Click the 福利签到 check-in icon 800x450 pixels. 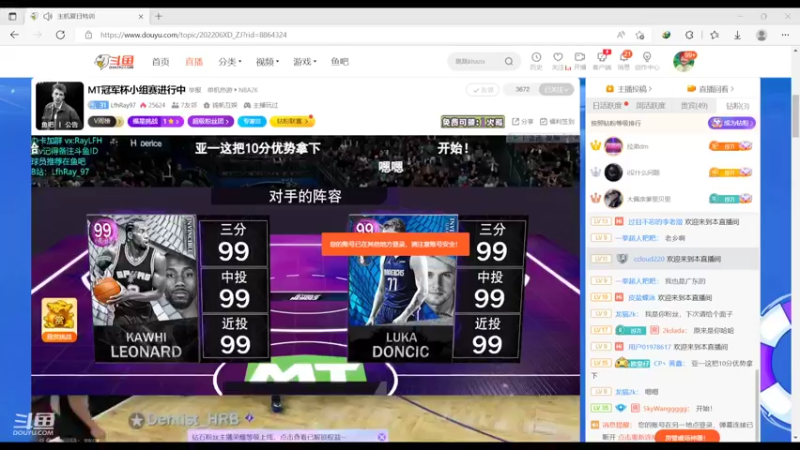click(x=557, y=121)
